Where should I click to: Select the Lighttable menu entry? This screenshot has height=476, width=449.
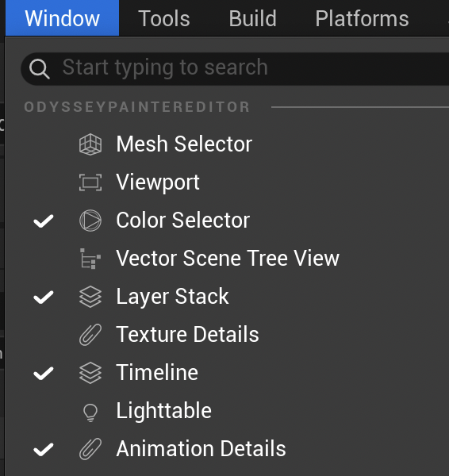(227, 411)
